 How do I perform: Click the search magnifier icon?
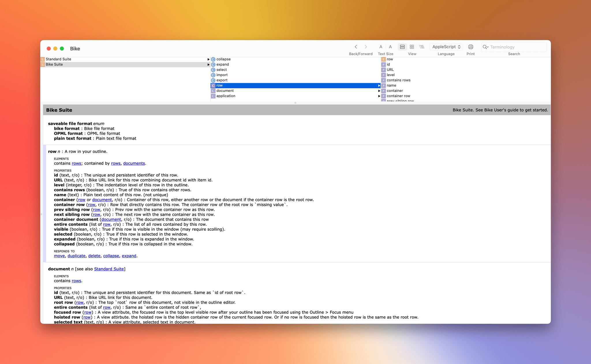(x=485, y=47)
